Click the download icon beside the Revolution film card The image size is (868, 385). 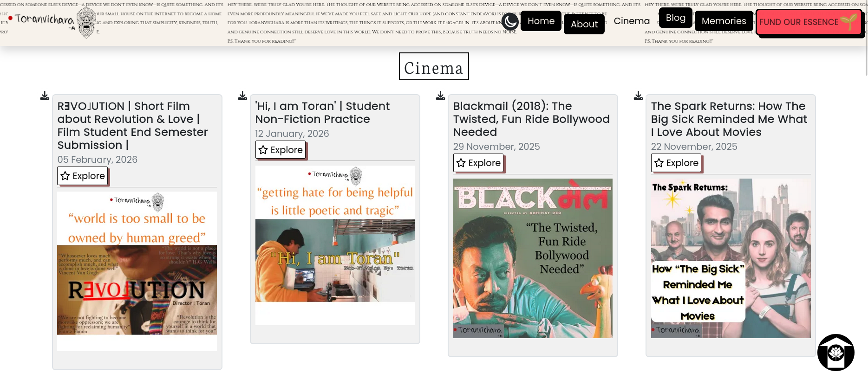45,96
